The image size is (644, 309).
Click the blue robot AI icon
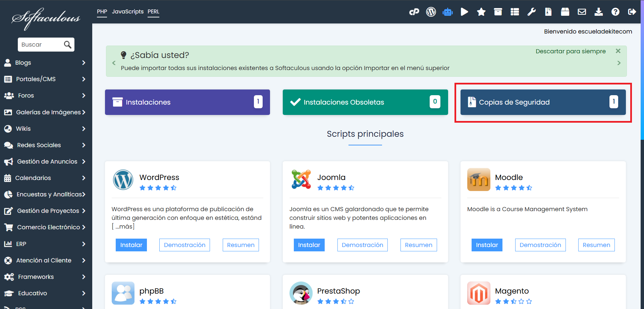448,12
